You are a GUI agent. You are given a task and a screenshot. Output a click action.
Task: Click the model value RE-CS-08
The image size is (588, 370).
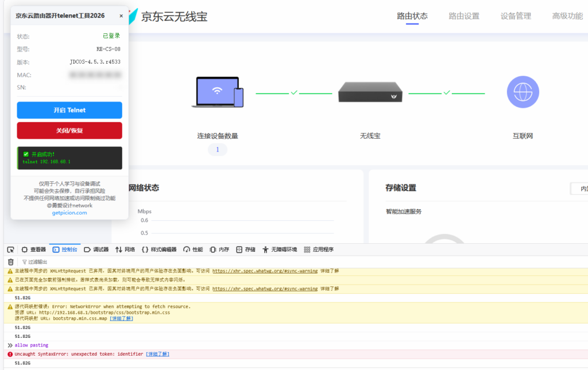pyautogui.click(x=109, y=49)
